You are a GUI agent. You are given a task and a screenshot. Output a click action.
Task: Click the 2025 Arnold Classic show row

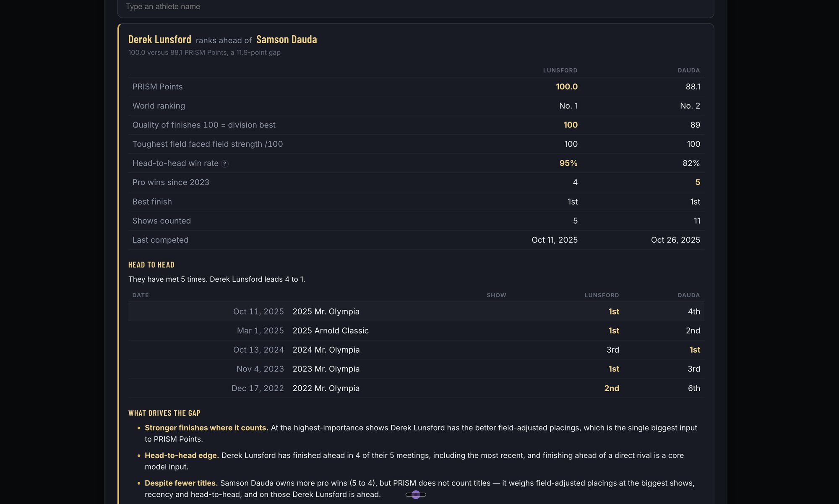click(416, 331)
